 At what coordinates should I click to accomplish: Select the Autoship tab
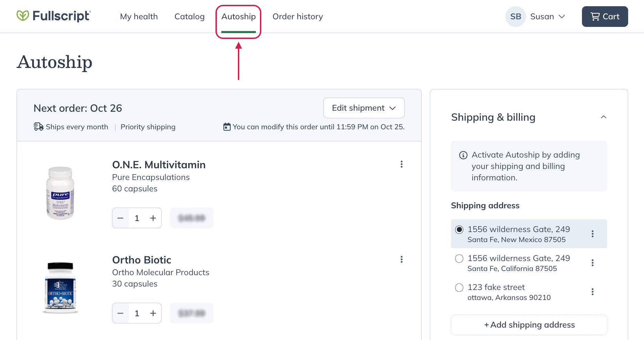tap(238, 17)
